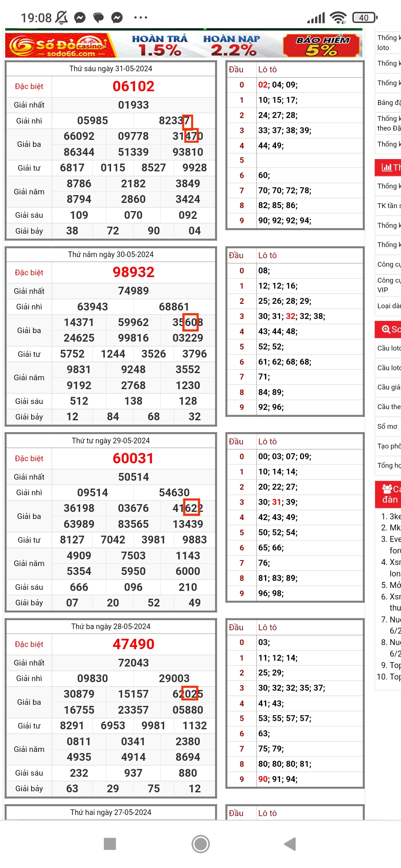Image resolution: width=401 pixels, height=868 pixels.
Task: Tap date heading Thứ hai ngày 27-05-2024
Action: [x=111, y=812]
